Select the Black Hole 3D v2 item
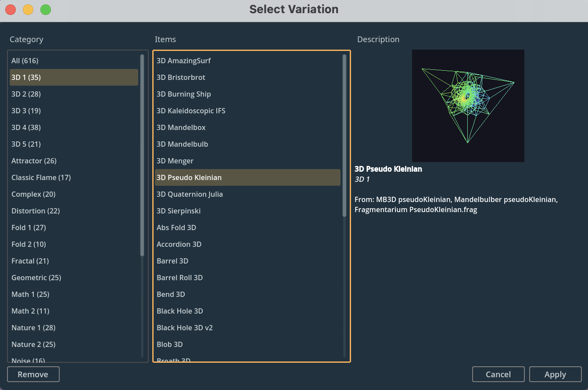 coord(247,328)
